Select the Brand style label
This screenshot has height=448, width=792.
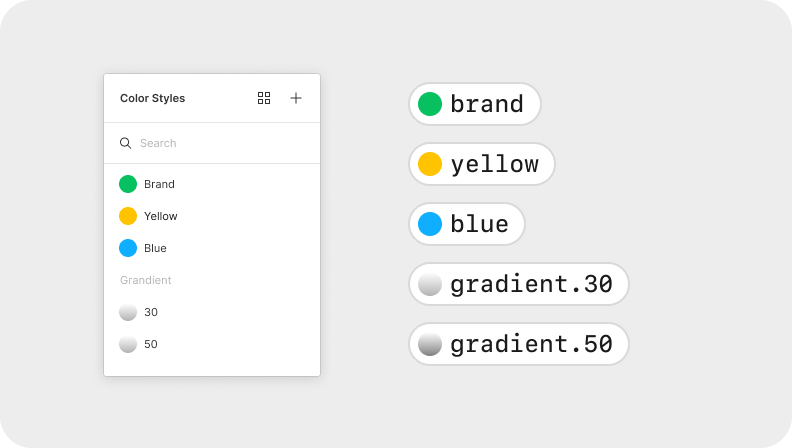(159, 184)
